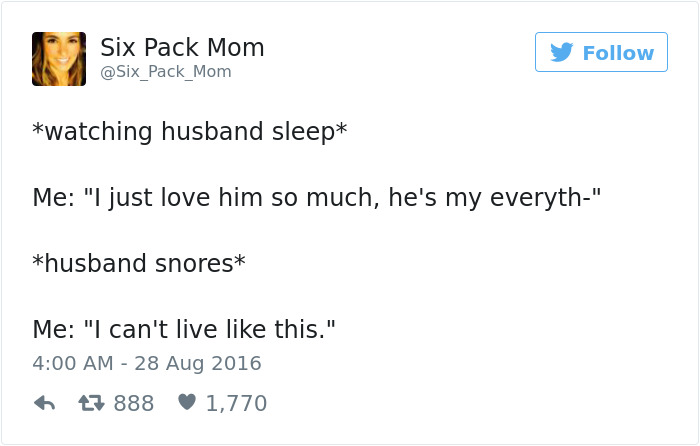The image size is (700, 446).
Task: Click the "Follow" text label
Action: coord(618,53)
